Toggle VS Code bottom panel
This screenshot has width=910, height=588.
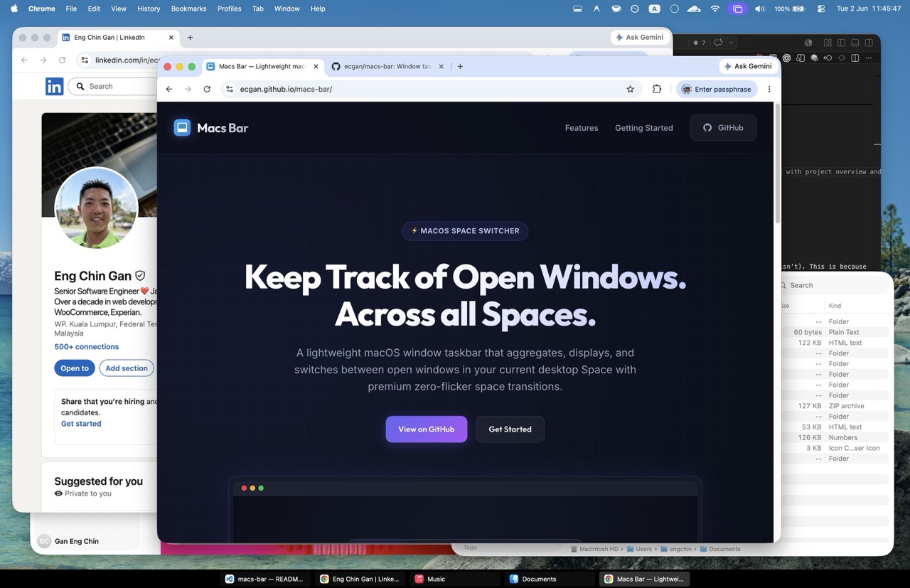[x=855, y=43]
